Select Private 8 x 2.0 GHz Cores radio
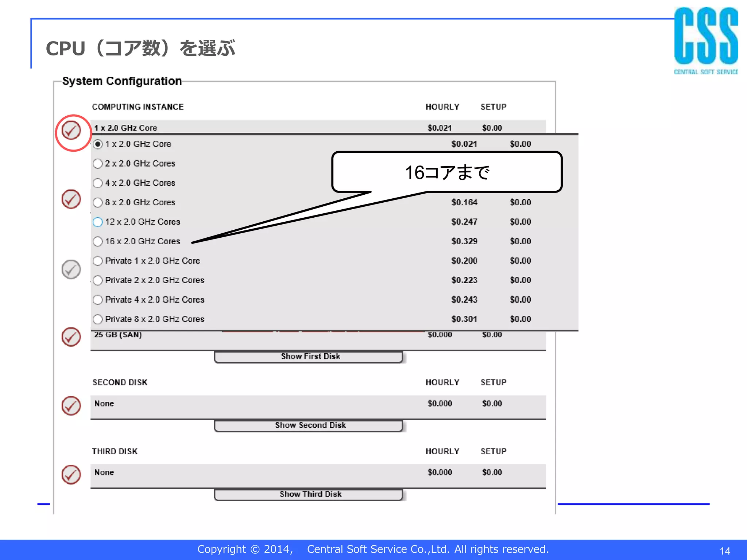This screenshot has height=560, width=747. pyautogui.click(x=97, y=319)
